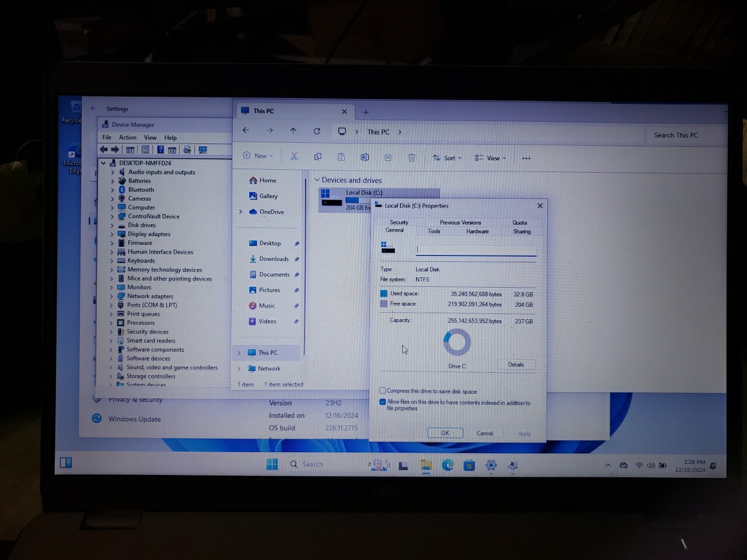Click the OK button in Properties dialog
Viewport: 747px width, 560px height.
(x=445, y=433)
